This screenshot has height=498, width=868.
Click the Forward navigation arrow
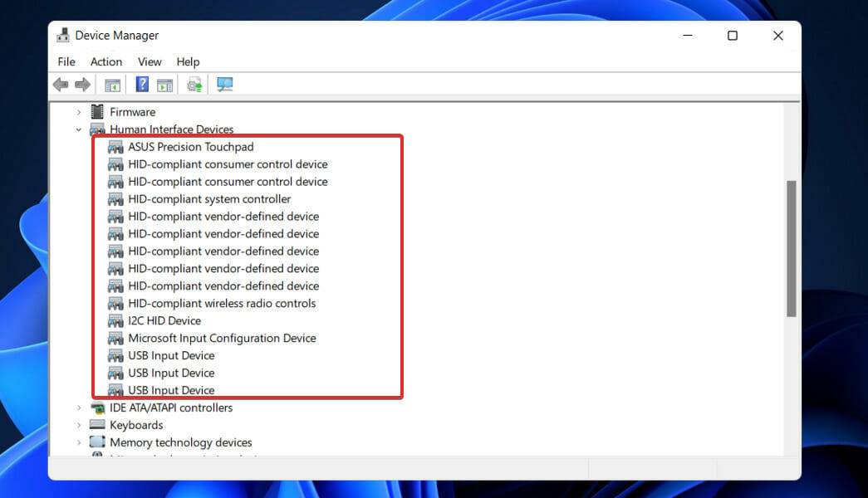[81, 84]
